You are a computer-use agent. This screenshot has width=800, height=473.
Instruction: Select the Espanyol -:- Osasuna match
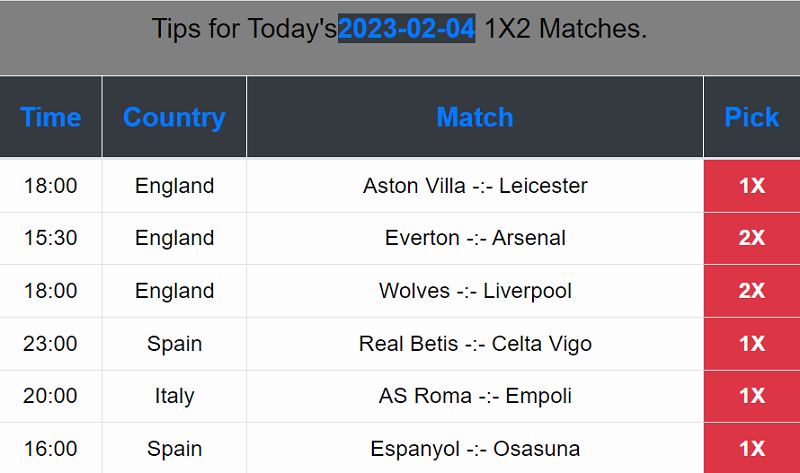point(475,449)
